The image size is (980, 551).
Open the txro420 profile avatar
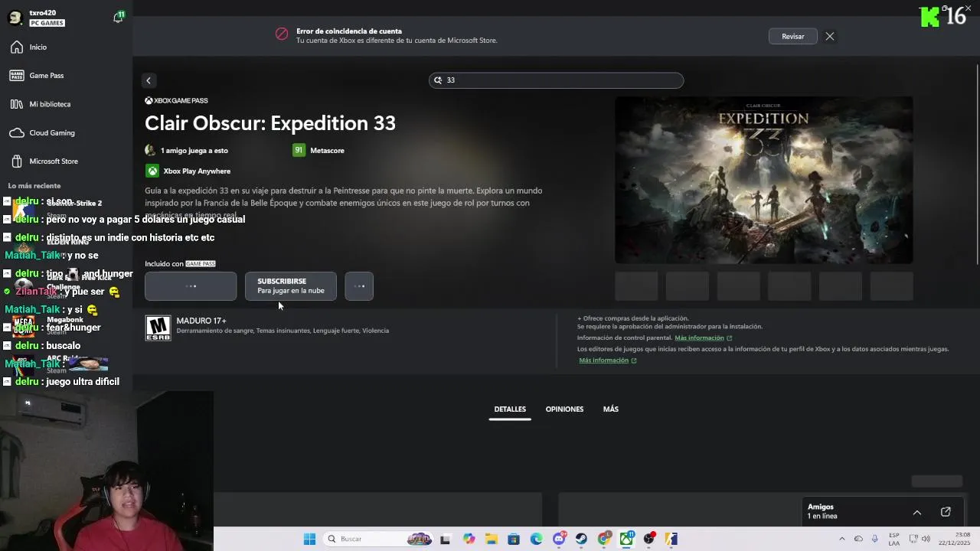click(x=15, y=18)
